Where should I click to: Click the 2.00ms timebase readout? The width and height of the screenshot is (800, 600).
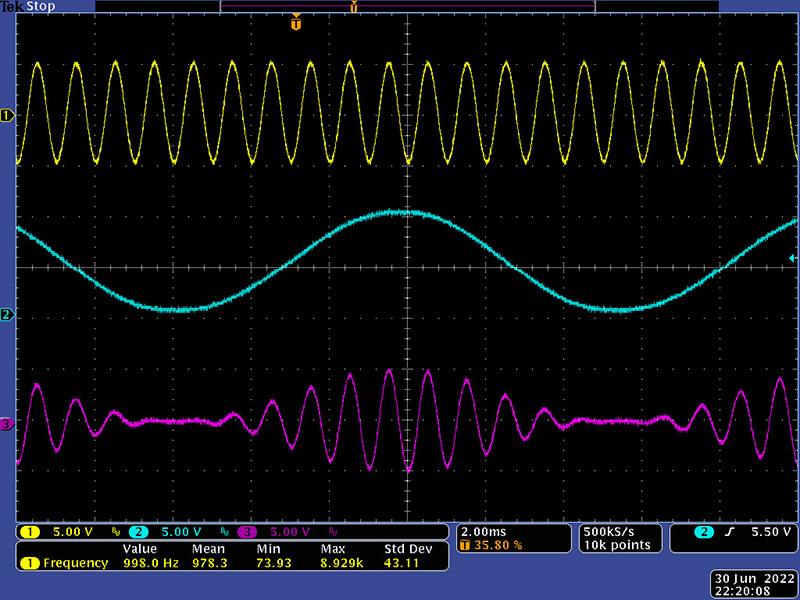[x=483, y=531]
